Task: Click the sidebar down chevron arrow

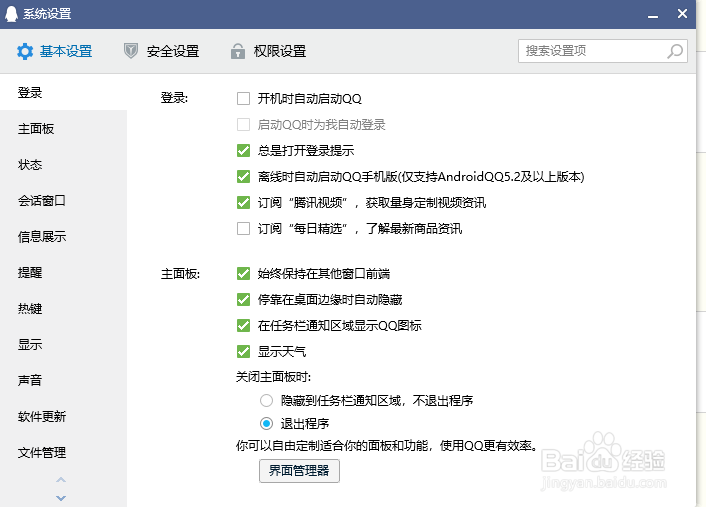Action: [x=61, y=498]
